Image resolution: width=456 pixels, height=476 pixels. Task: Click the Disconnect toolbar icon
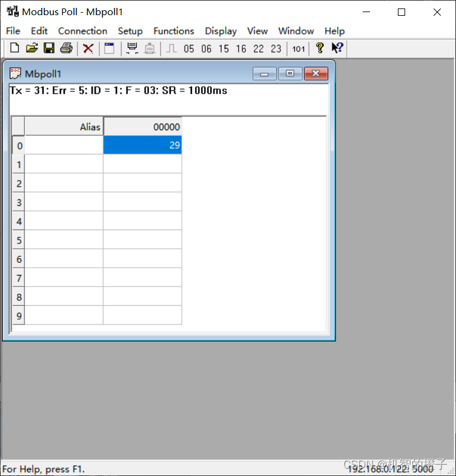click(x=150, y=48)
